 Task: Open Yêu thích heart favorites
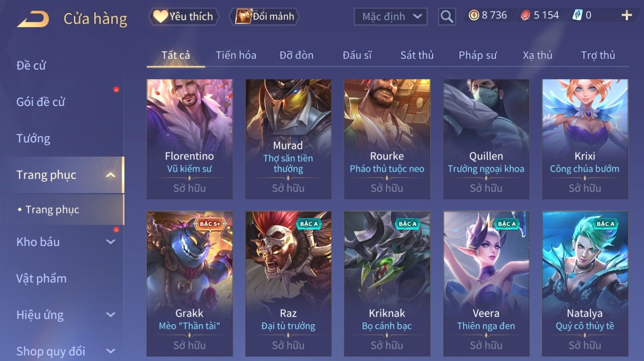pyautogui.click(x=184, y=17)
